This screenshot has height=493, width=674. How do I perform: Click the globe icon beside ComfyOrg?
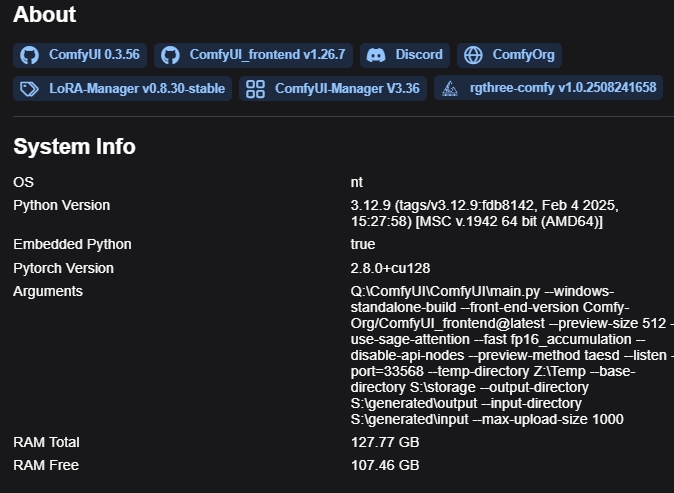[473, 55]
